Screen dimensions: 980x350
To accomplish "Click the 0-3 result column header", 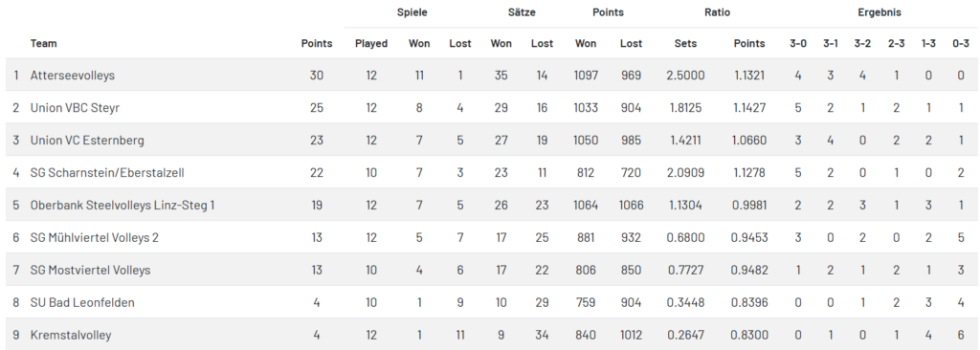I will (x=961, y=44).
